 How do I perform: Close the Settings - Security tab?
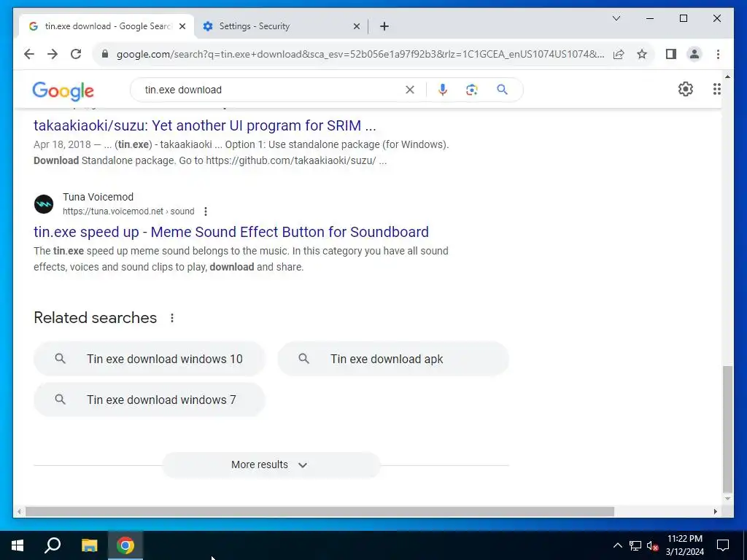[x=356, y=27]
